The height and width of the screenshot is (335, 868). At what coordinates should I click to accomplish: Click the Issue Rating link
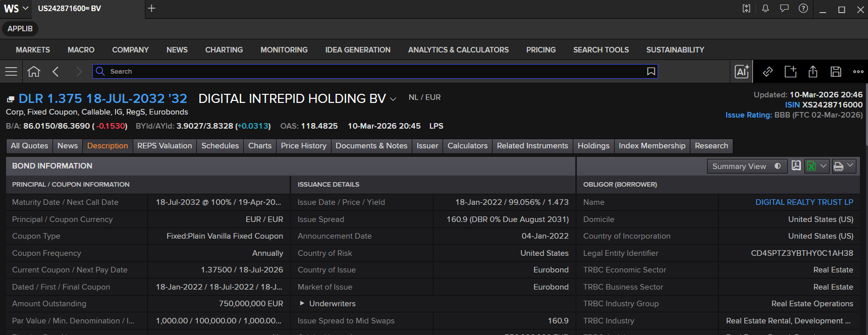click(748, 115)
